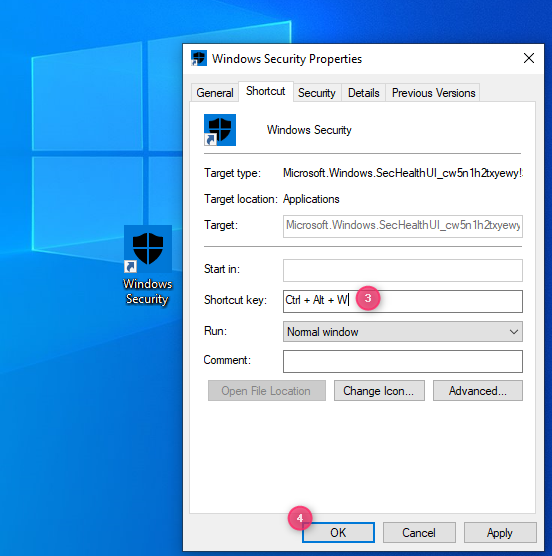Click the Windows Security name text in dialog
The image size is (552, 556).
[x=309, y=130]
